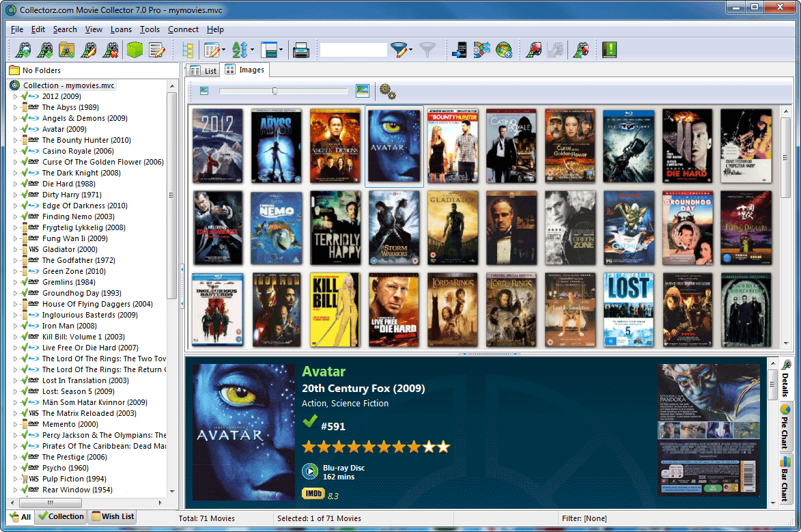Click Add Movie Manually toolbar icon
Viewport: 801px width, 532px height.
click(x=45, y=50)
